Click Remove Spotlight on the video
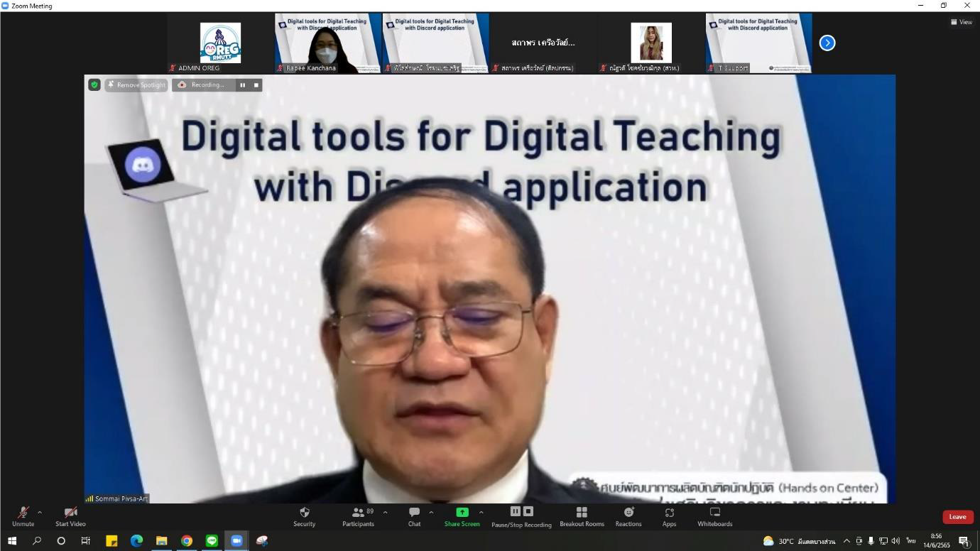This screenshot has width=980, height=551. tap(136, 85)
